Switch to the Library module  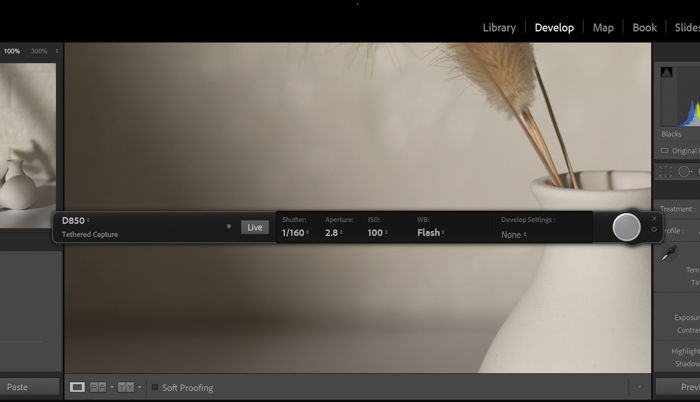[x=499, y=28]
